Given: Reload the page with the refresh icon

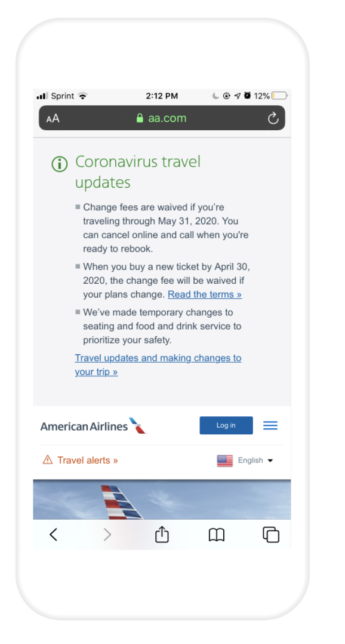Looking at the screenshot, I should [273, 118].
